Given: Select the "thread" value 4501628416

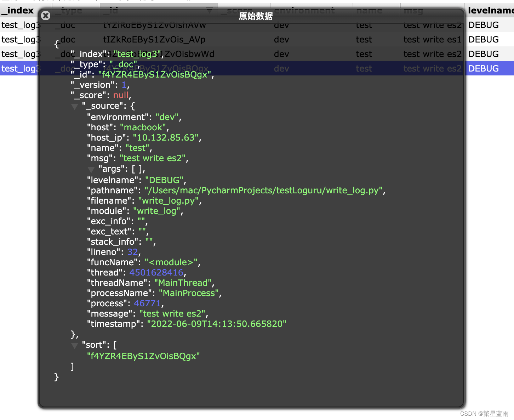Looking at the screenshot, I should point(156,273).
